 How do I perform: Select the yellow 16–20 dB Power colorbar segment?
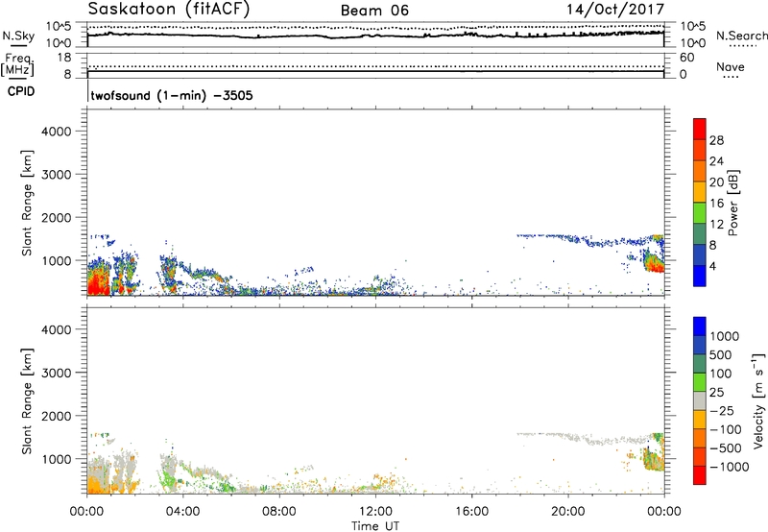(x=700, y=192)
